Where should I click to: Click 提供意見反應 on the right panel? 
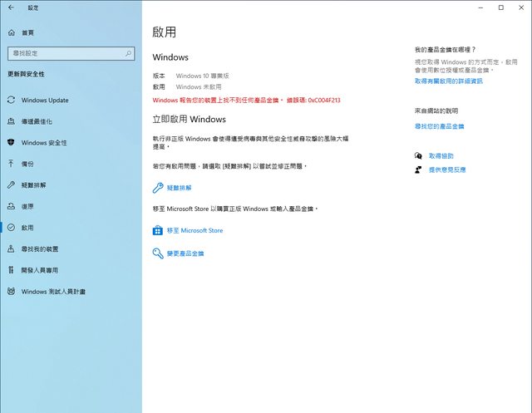coord(446,170)
